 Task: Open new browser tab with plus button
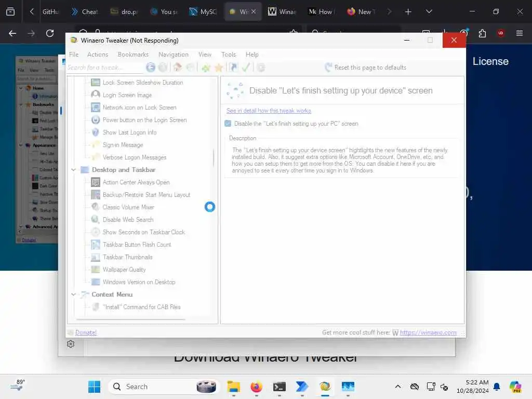408,12
